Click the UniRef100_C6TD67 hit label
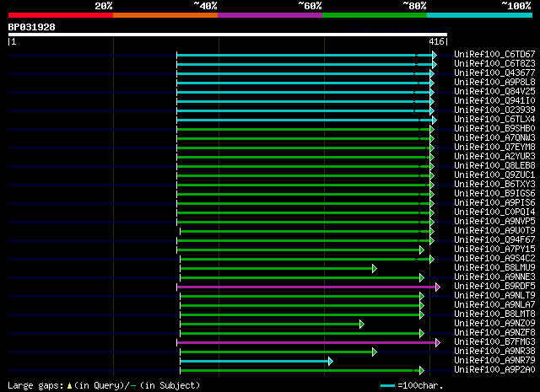The height and width of the screenshot is (392, 540). point(494,55)
